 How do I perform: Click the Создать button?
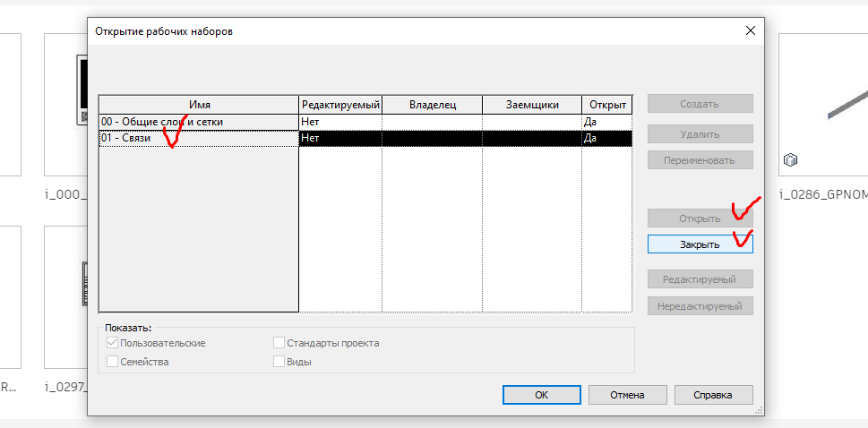pyautogui.click(x=700, y=104)
